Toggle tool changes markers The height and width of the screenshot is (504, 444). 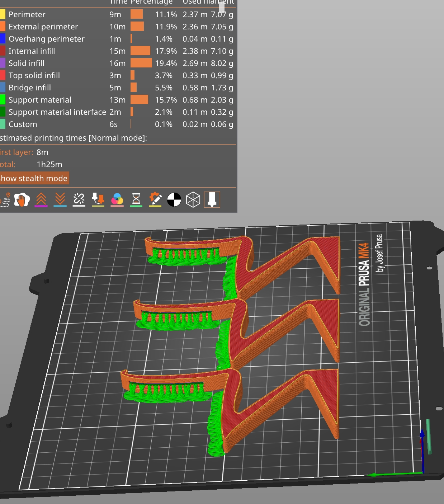point(98,200)
